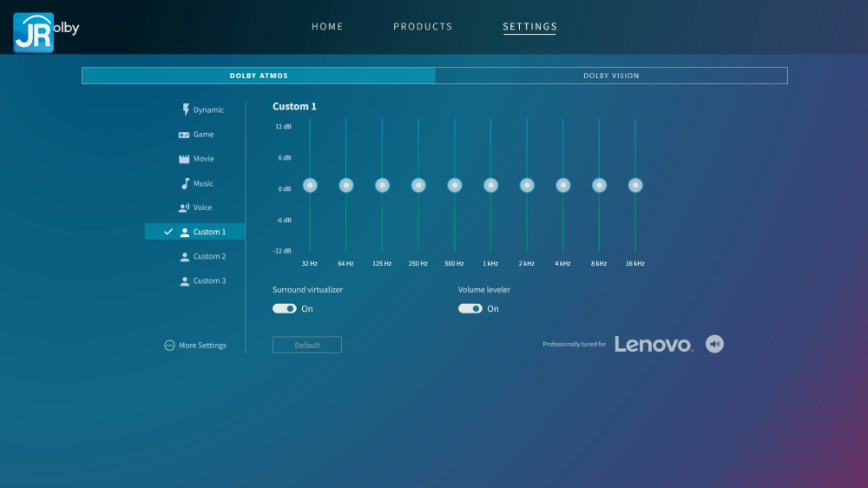Click the speaker icon next to Lenovo
Screen dimensions: 868x488
(x=714, y=344)
